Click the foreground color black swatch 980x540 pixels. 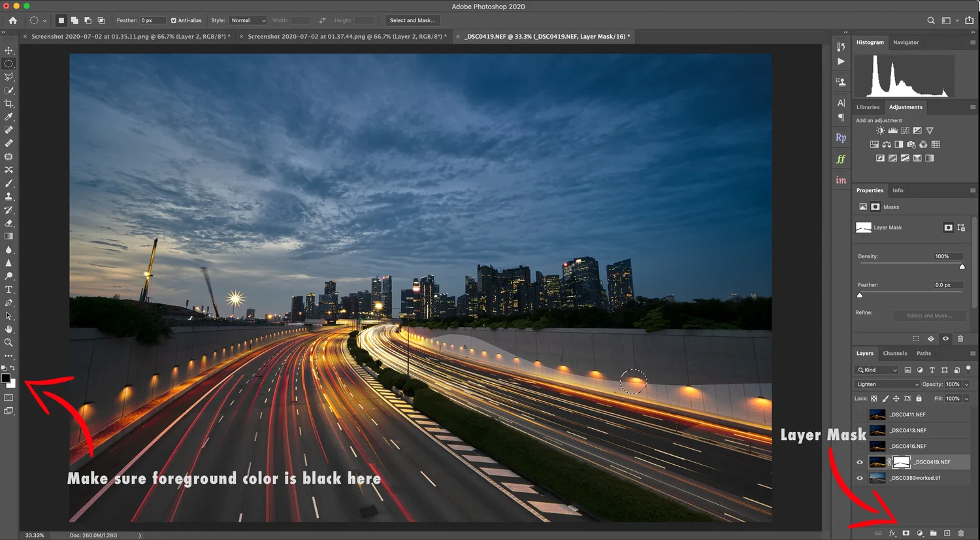pos(6,379)
